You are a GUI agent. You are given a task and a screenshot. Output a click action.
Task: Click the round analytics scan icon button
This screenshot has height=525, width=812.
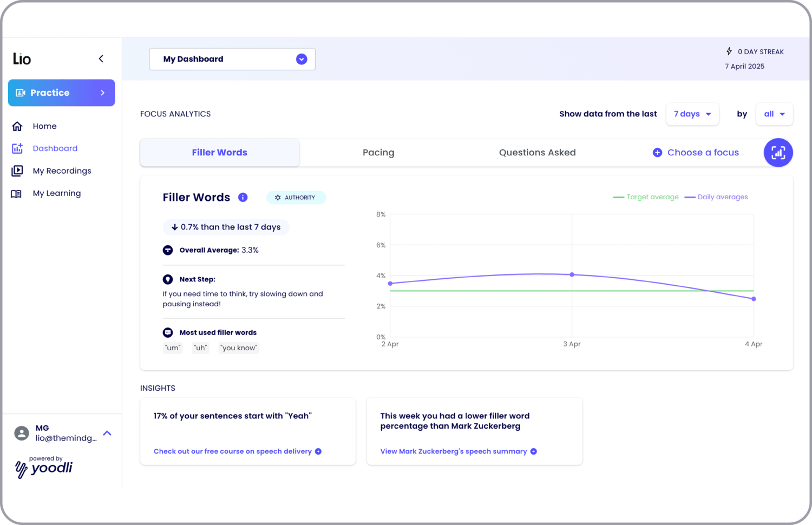tap(778, 153)
